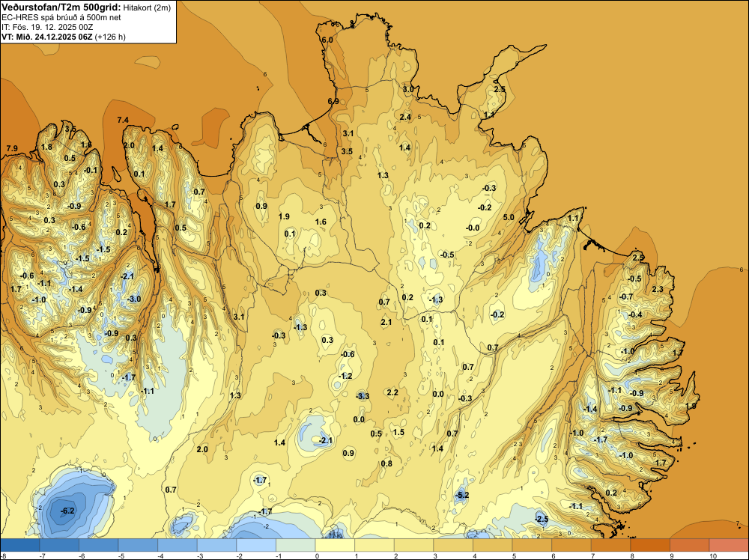This screenshot has width=749, height=560.
Task: Click the temperature value '-0.7' on the map
Action: pos(625,296)
